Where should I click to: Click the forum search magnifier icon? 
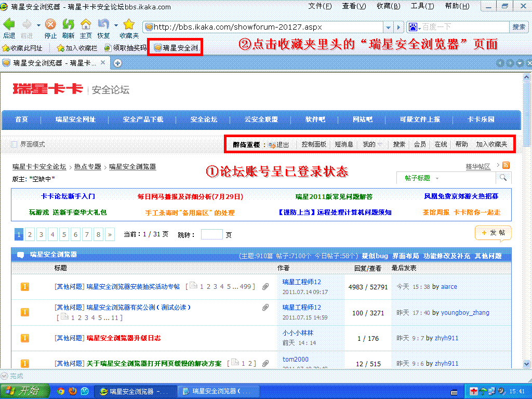click(x=502, y=178)
